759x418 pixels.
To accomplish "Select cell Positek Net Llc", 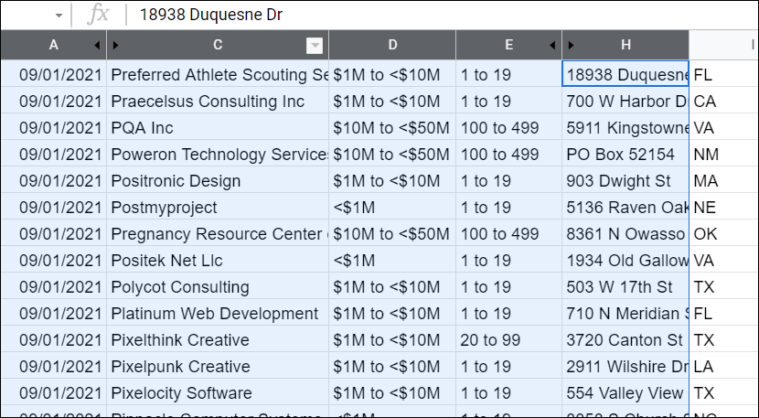I will coord(217,260).
